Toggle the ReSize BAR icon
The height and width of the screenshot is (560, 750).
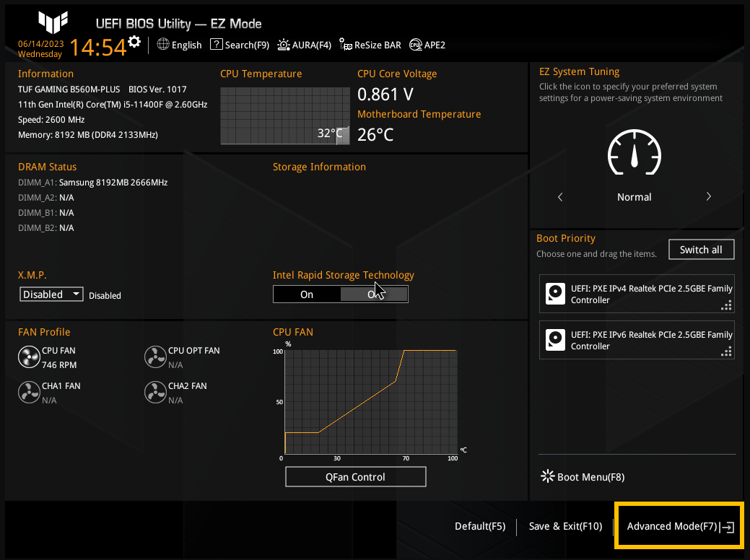point(345,45)
